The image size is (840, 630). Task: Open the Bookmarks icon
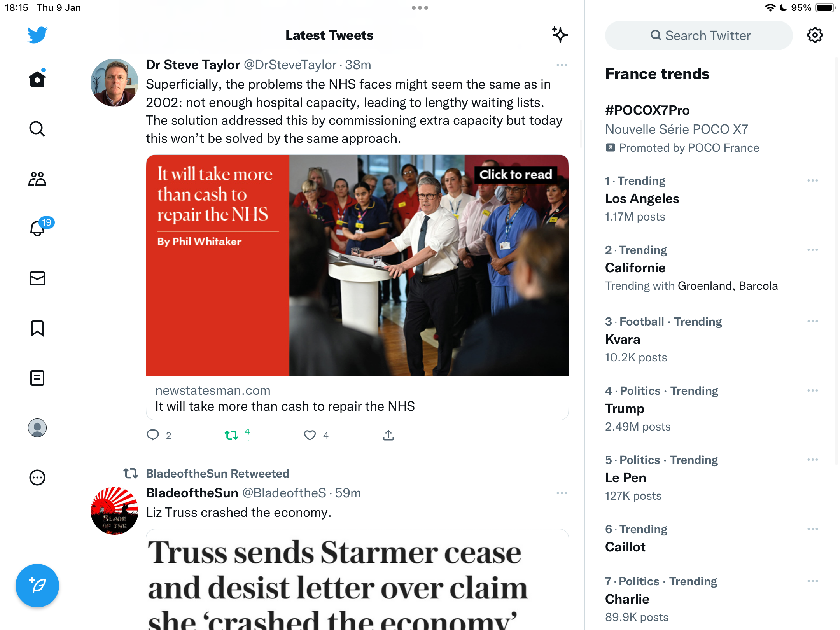37,328
